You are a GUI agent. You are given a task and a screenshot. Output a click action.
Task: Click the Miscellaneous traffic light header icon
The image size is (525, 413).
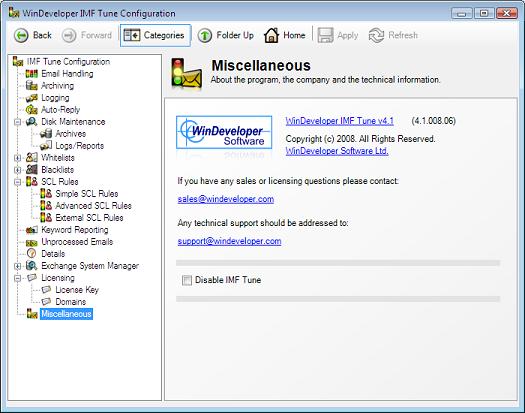(186, 74)
